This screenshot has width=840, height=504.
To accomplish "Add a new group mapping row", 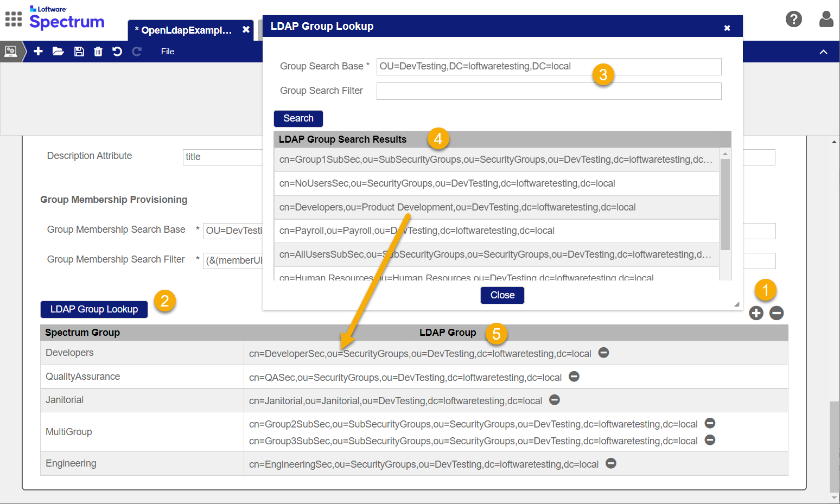I will [x=756, y=313].
